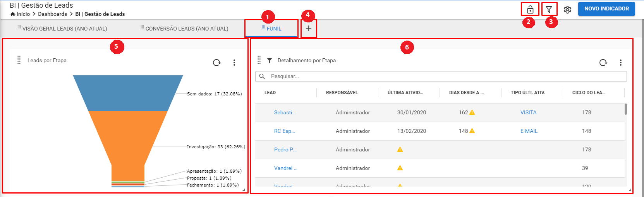Click warning icon in Vandrei row with 39

pyautogui.click(x=400, y=168)
